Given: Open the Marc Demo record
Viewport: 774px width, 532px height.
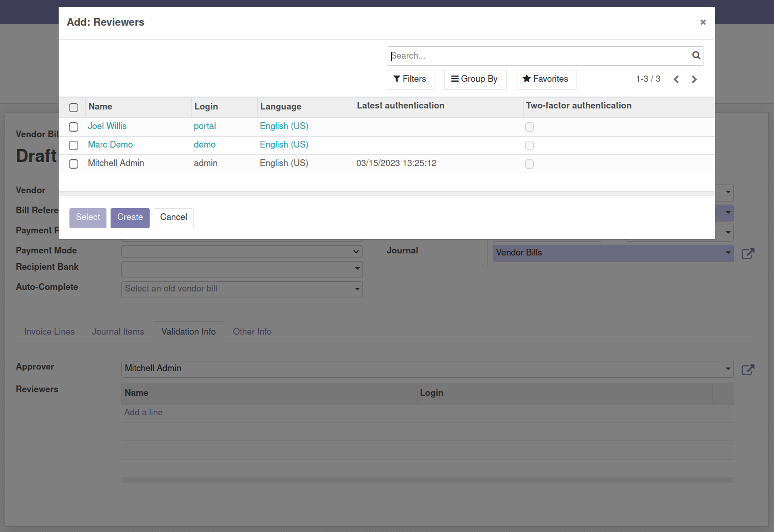Looking at the screenshot, I should 110,144.
